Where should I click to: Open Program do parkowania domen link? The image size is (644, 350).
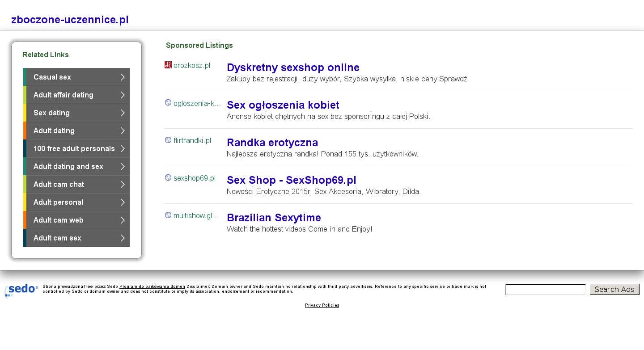point(152,287)
